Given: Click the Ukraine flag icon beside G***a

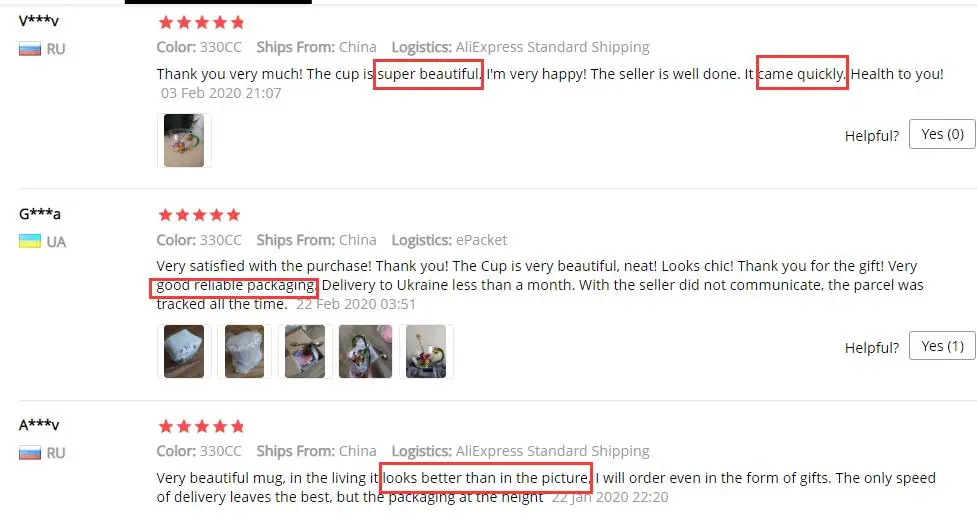Looking at the screenshot, I should tap(30, 241).
